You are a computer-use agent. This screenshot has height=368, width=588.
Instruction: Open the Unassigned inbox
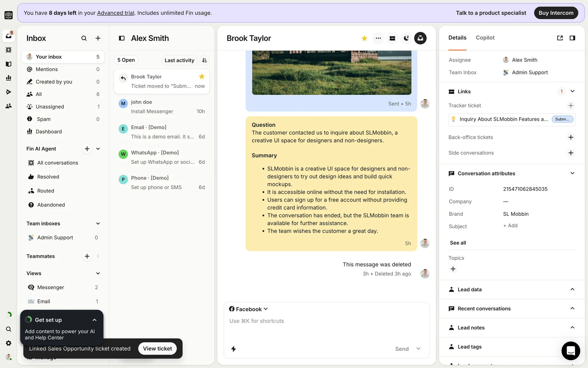[x=50, y=107]
